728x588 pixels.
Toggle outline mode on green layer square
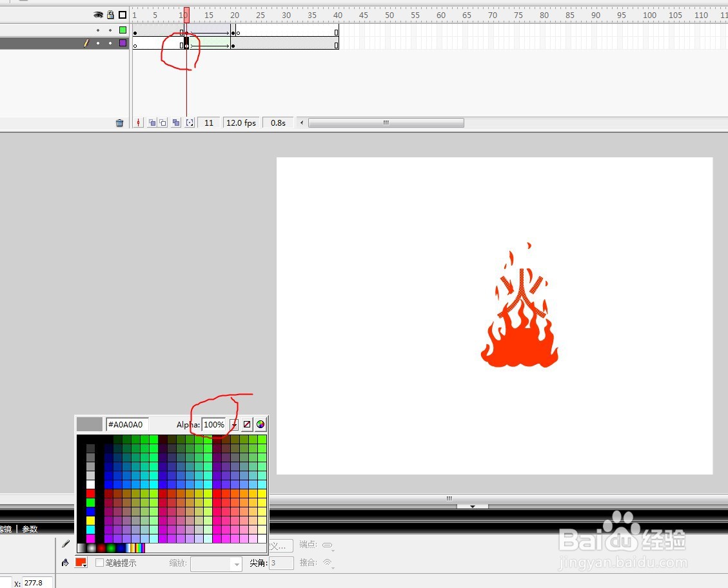(123, 30)
